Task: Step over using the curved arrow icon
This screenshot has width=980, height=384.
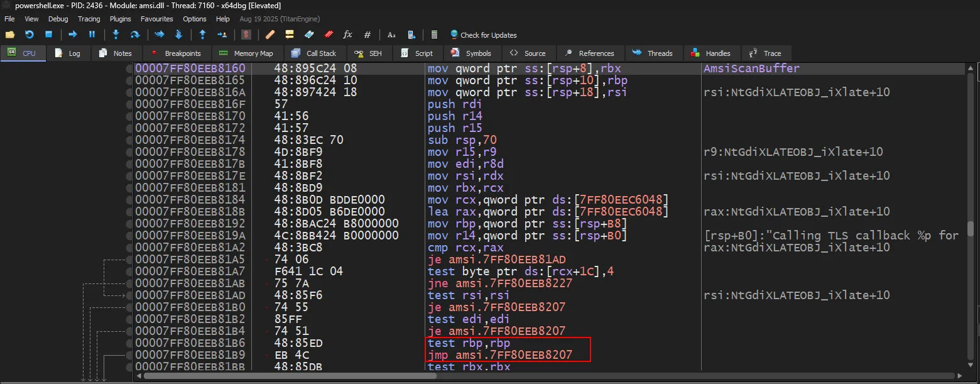Action: click(134, 35)
